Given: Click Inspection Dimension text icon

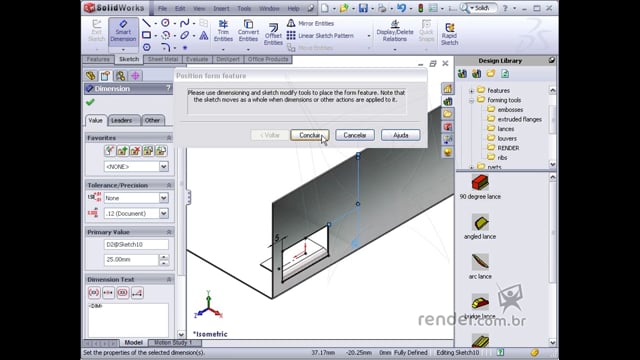Looking at the screenshot, I should [123, 293].
